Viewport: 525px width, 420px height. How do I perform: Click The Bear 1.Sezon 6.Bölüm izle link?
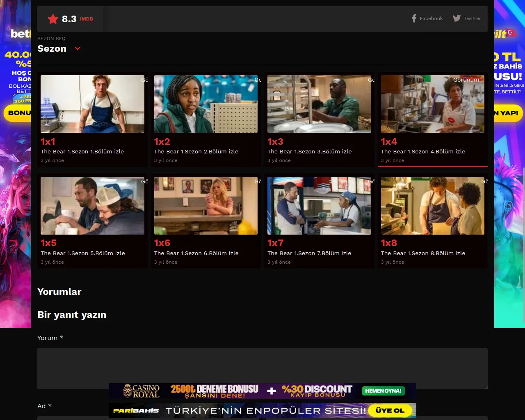(x=196, y=253)
